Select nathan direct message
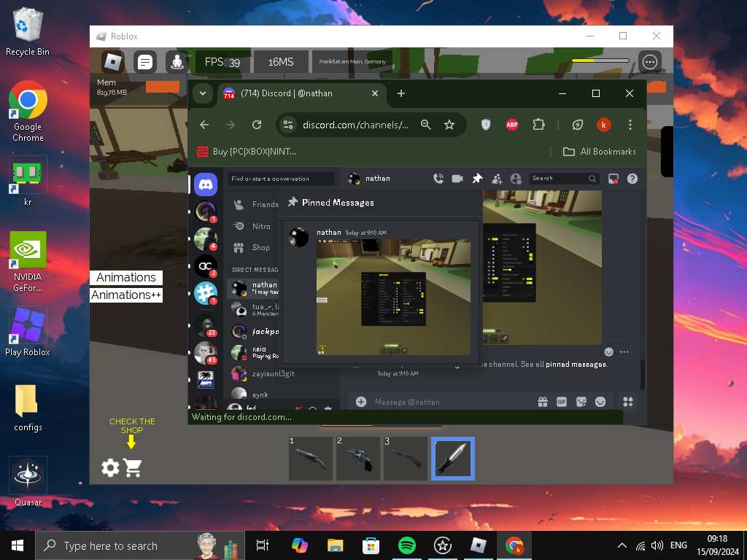Image resolution: width=747 pixels, height=560 pixels. [253, 288]
